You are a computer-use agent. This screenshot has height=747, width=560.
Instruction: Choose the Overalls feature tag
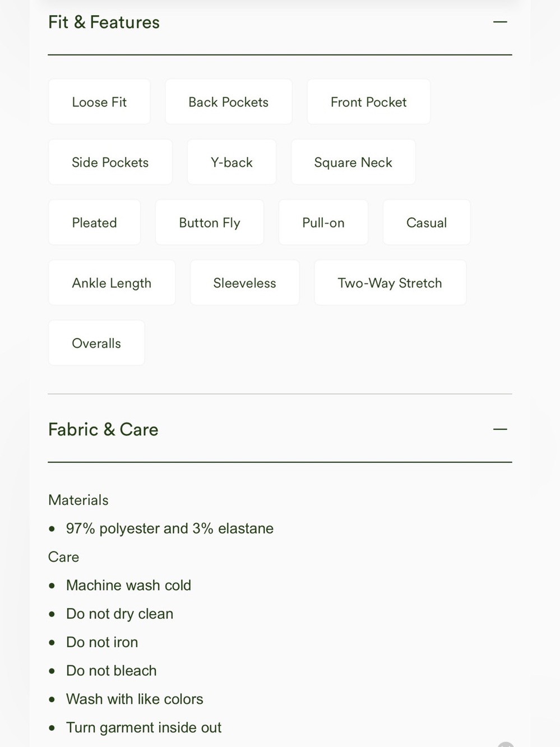(x=96, y=343)
